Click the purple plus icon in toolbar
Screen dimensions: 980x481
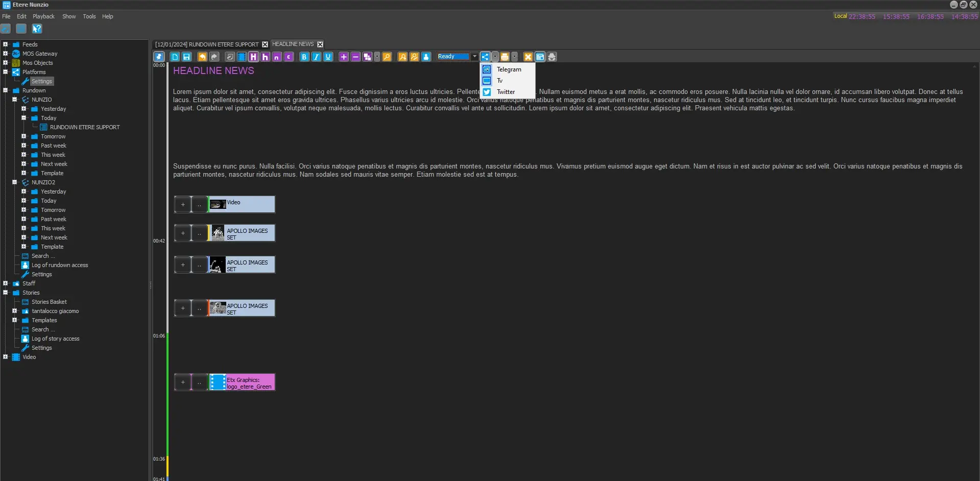click(x=344, y=57)
